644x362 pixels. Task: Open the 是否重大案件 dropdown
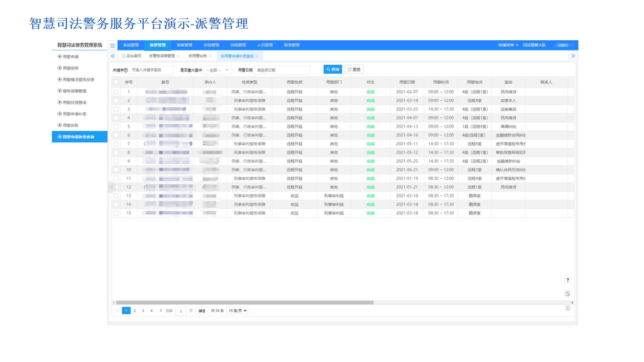pos(217,70)
